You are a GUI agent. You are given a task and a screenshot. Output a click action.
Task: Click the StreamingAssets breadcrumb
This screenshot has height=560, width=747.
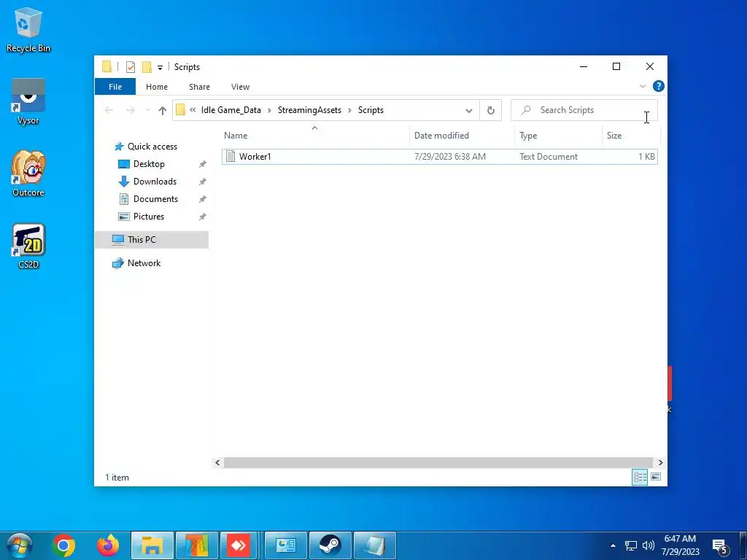309,110
